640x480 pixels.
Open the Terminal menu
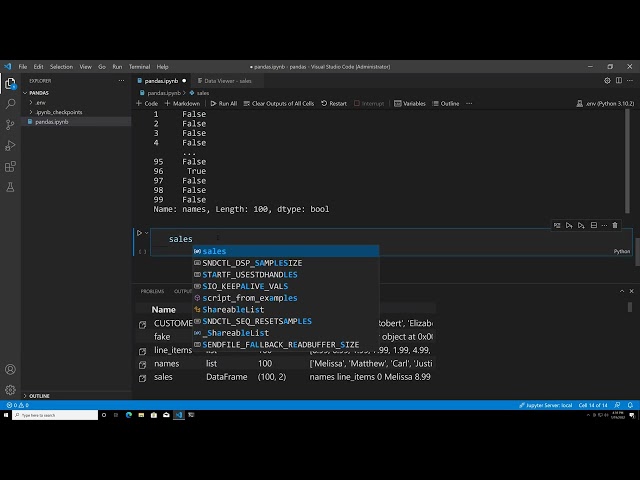point(140,67)
